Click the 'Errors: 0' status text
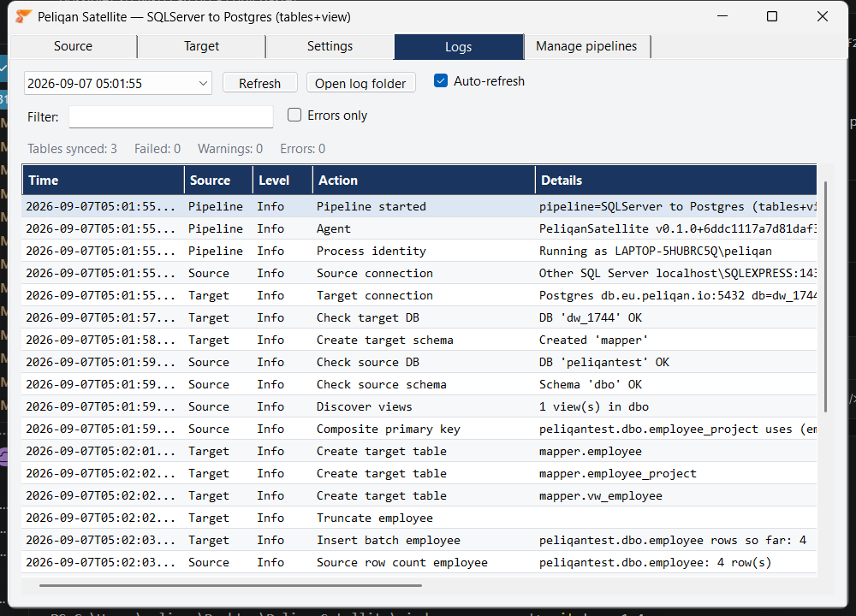The image size is (856, 616). click(302, 149)
